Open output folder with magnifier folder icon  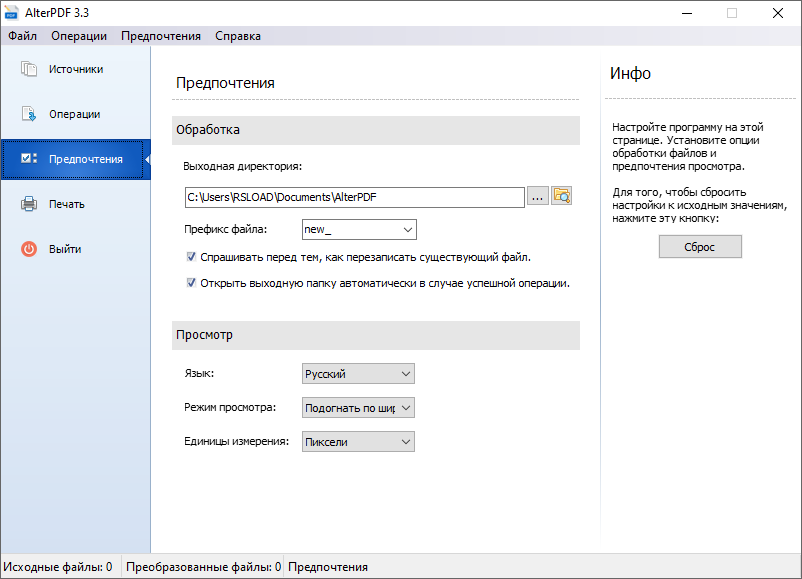pyautogui.click(x=562, y=197)
